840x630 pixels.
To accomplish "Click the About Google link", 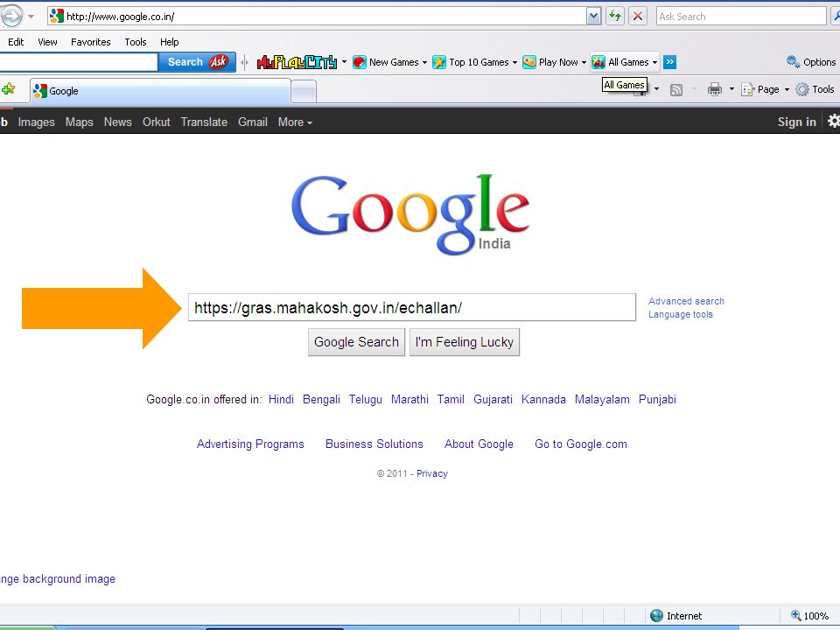I will (479, 444).
